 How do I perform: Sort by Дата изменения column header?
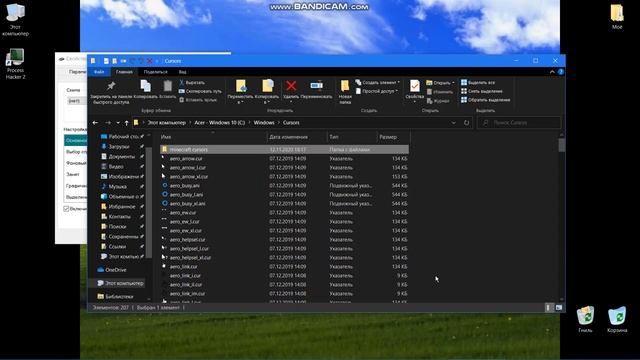click(297, 137)
